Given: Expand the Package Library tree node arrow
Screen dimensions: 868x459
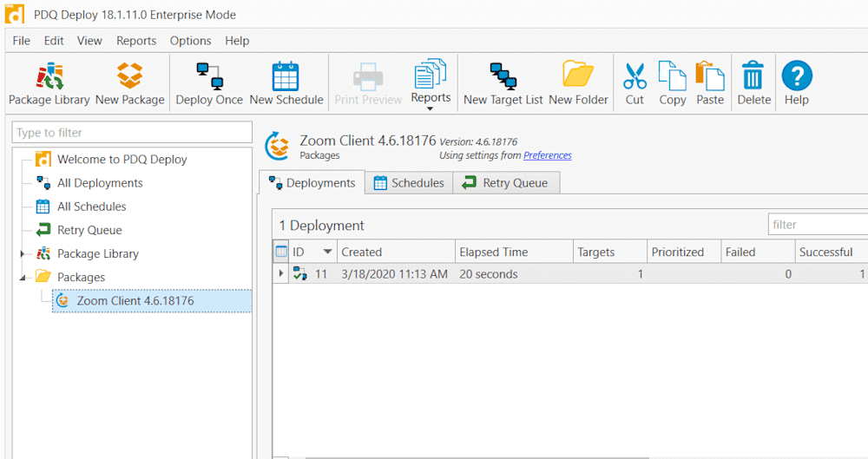Looking at the screenshot, I should tap(23, 253).
